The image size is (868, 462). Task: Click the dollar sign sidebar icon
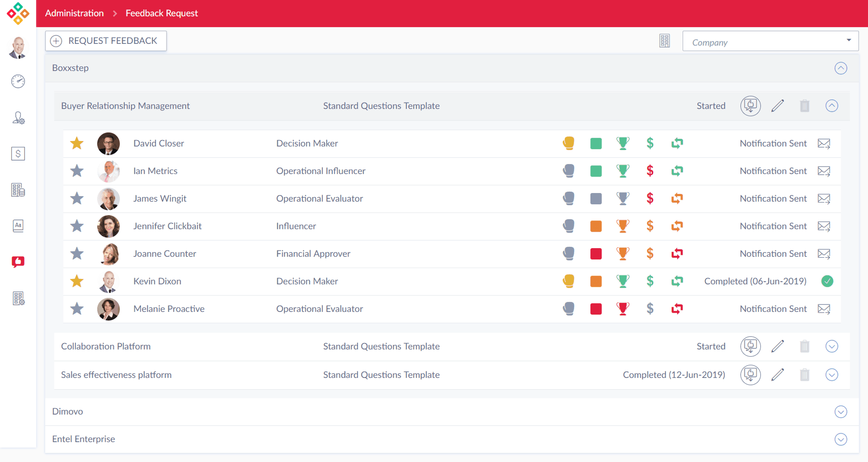[18, 154]
